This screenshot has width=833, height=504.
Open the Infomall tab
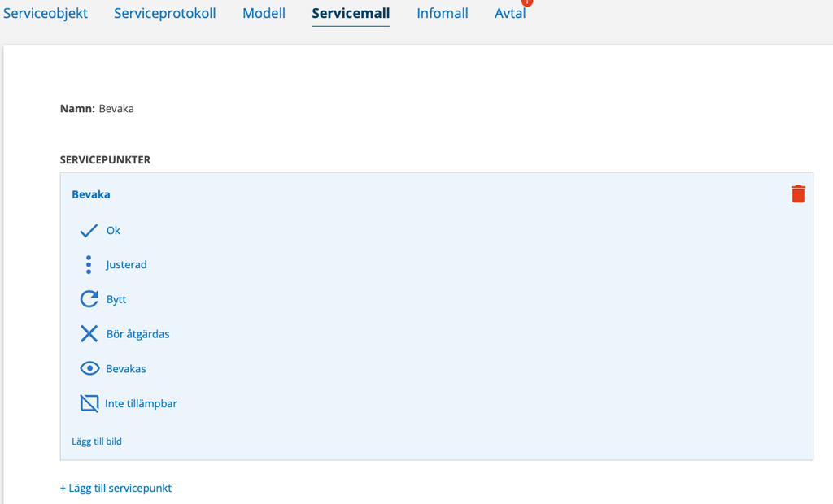coord(443,14)
